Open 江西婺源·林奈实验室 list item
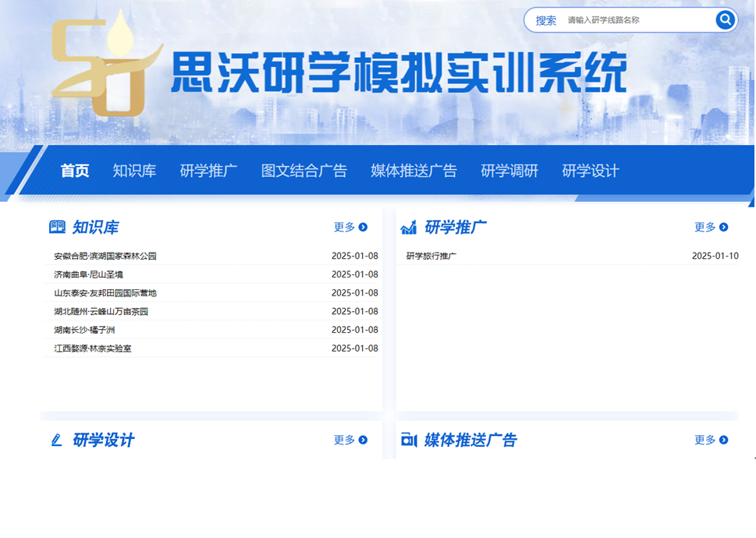The height and width of the screenshot is (538, 756). [x=93, y=349]
